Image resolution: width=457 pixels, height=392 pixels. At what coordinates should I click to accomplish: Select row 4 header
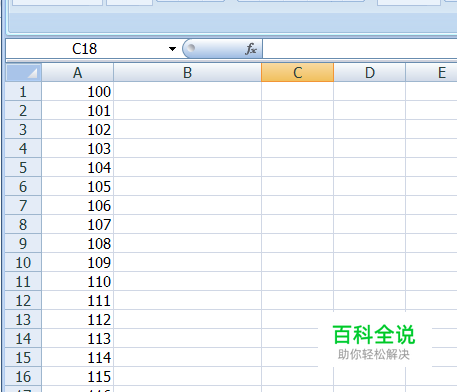[x=23, y=148]
